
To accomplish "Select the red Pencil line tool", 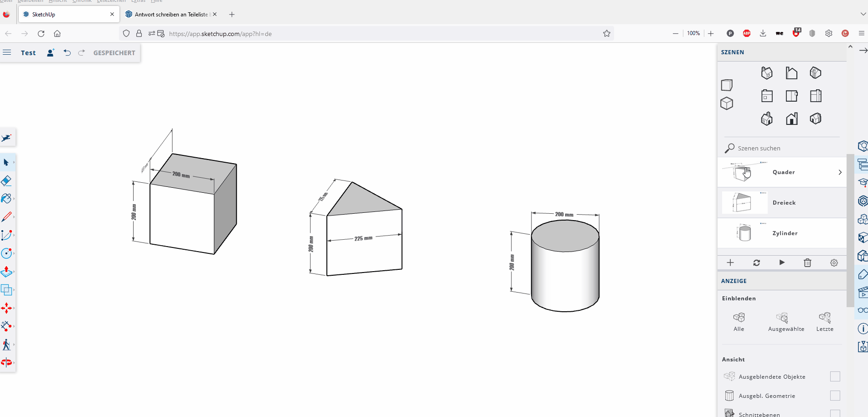I will pos(6,217).
